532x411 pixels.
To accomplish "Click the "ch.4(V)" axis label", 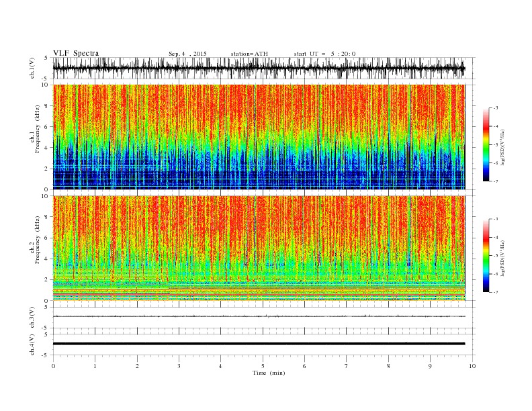I will tap(32, 345).
